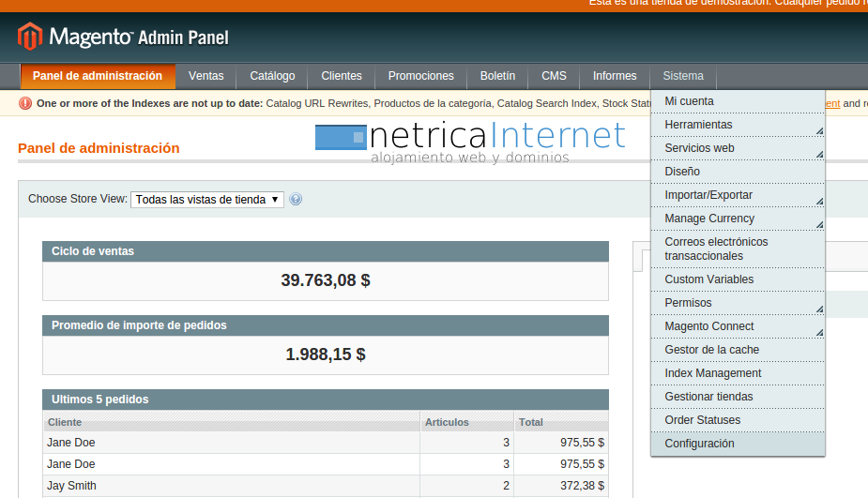
Task: Choose Index Management menu entry
Action: pyautogui.click(x=712, y=373)
